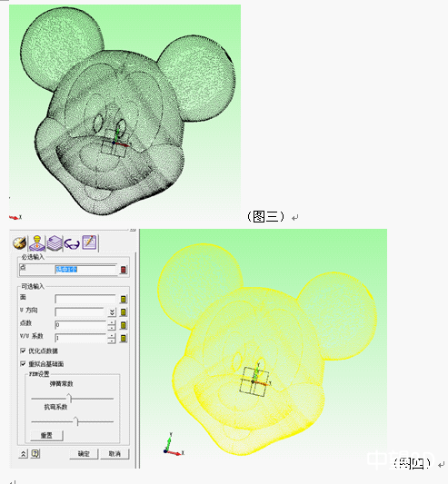The width and height of the screenshot is (448, 484).
Task: Click the yellow picker icon beside 面 field
Action: [x=124, y=299]
